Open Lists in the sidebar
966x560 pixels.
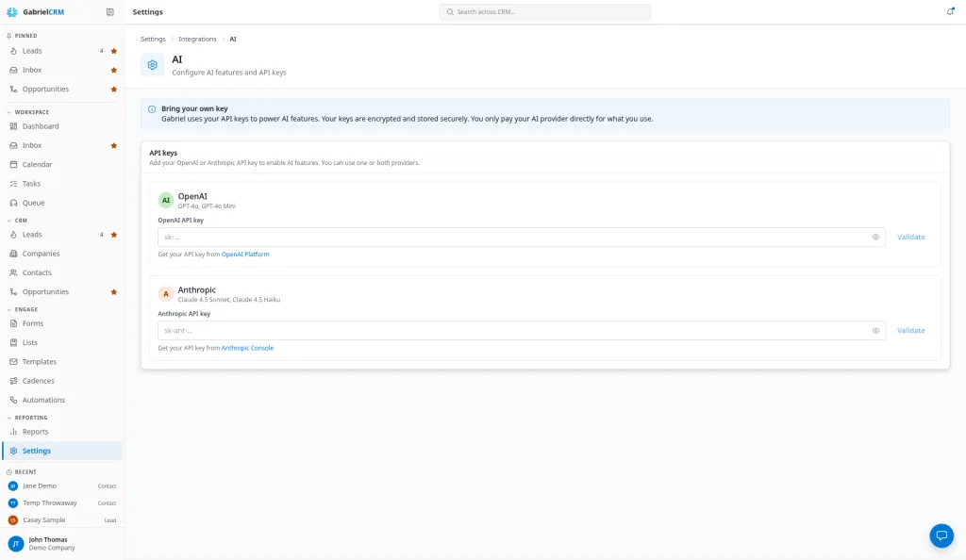pyautogui.click(x=61, y=342)
